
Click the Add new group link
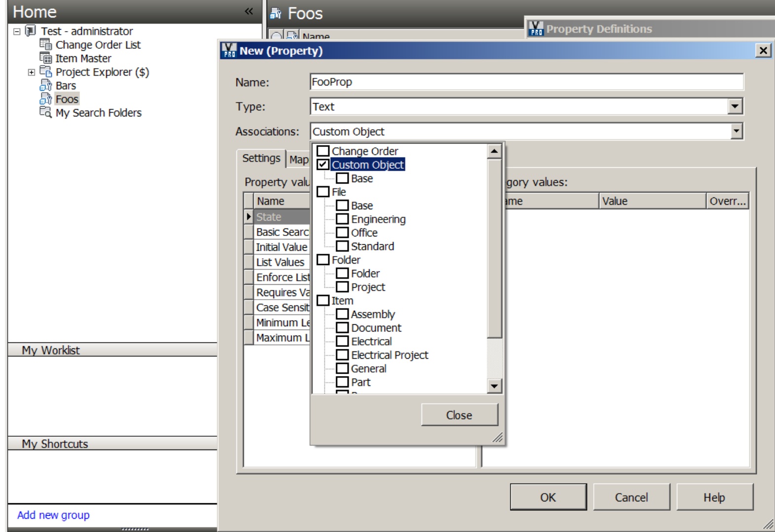pos(53,515)
